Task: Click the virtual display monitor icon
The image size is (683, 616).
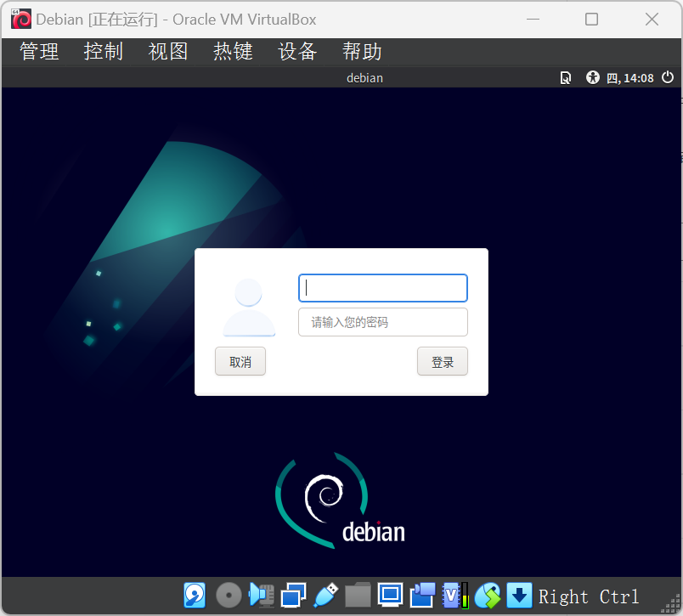Action: pos(390,596)
